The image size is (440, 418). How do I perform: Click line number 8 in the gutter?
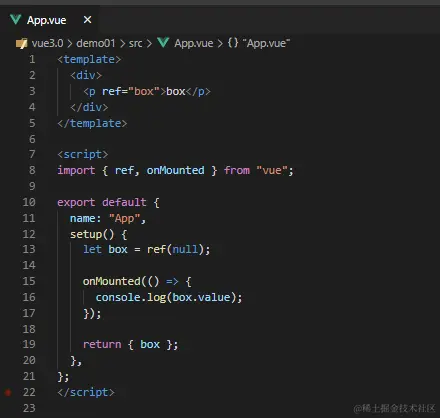[x=32, y=170]
